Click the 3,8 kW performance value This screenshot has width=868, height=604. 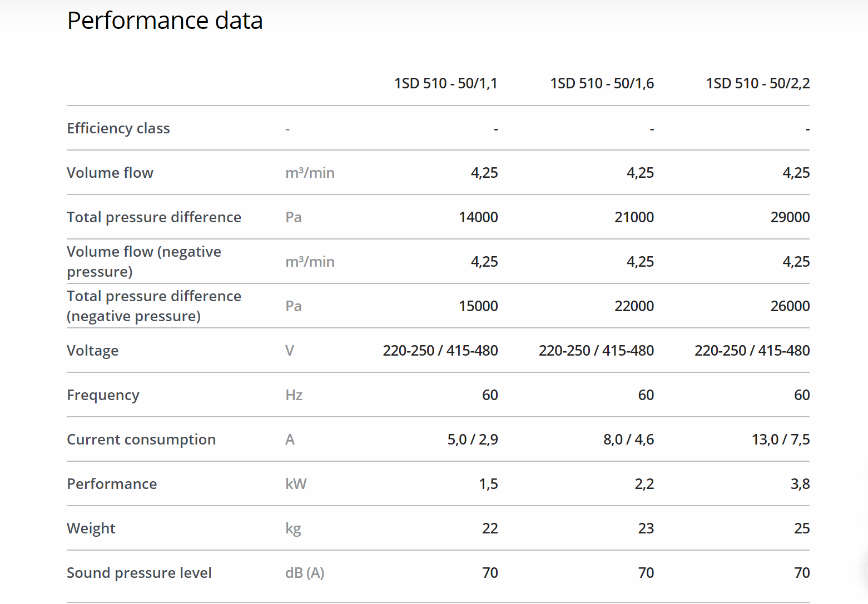pyautogui.click(x=800, y=484)
